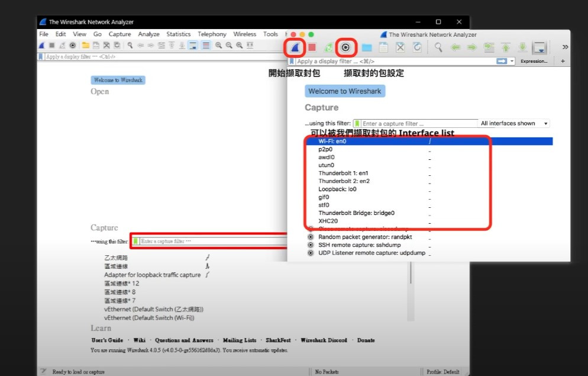Open the Wireless menu
The width and height of the screenshot is (588, 376).
[244, 34]
